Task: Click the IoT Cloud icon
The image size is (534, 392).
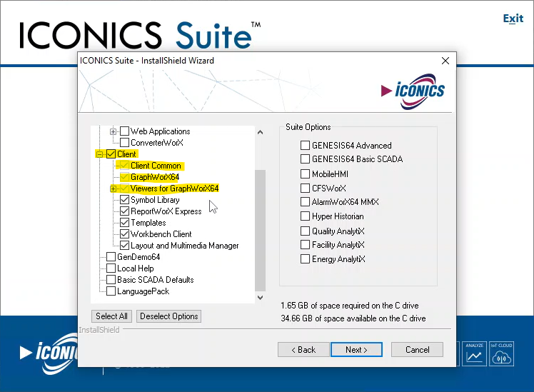Action: click(501, 353)
